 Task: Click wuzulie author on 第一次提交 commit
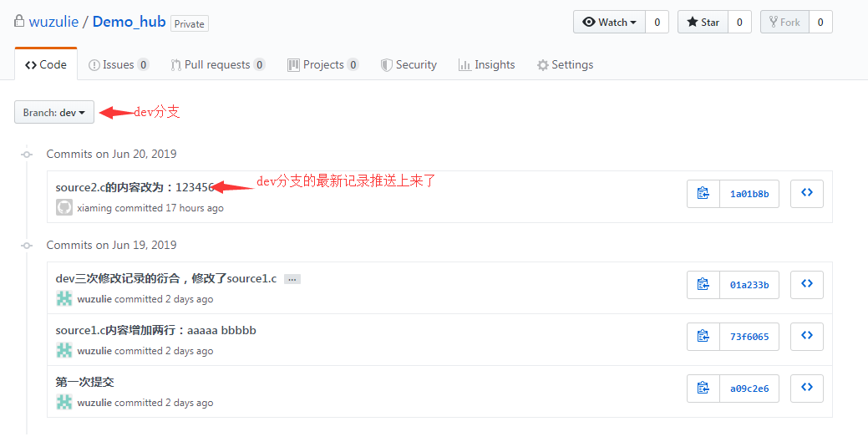point(94,403)
